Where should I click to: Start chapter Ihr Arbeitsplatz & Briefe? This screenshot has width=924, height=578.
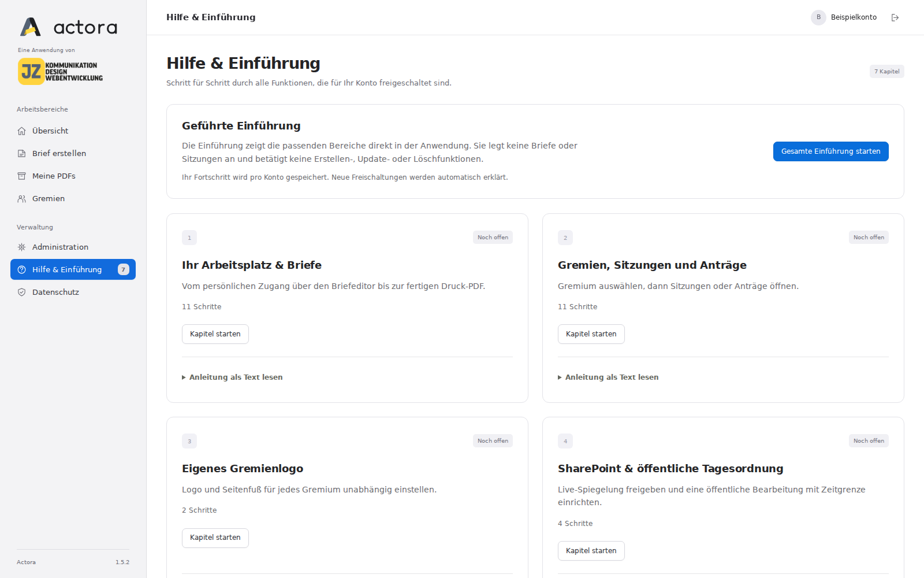point(215,334)
